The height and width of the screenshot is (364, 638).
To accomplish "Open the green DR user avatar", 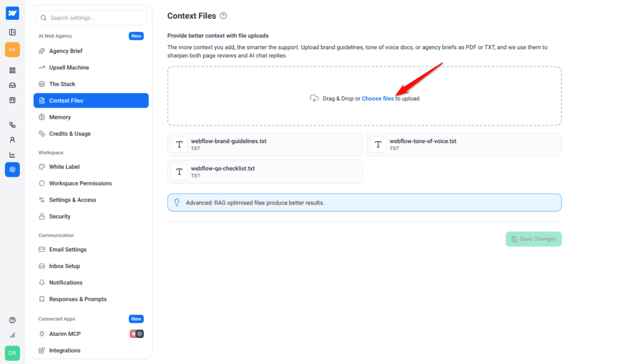I will [12, 353].
